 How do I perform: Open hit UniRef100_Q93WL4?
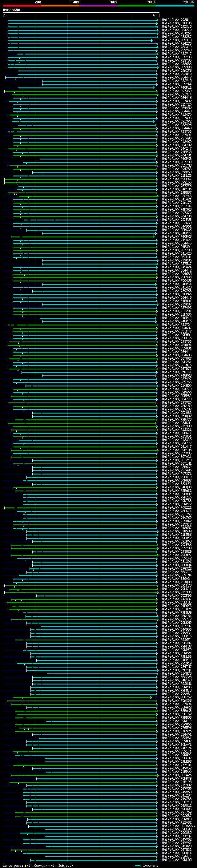[177, 20]
